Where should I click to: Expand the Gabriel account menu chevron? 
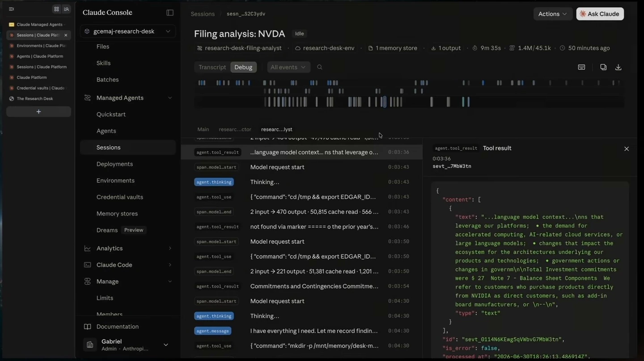click(x=166, y=345)
